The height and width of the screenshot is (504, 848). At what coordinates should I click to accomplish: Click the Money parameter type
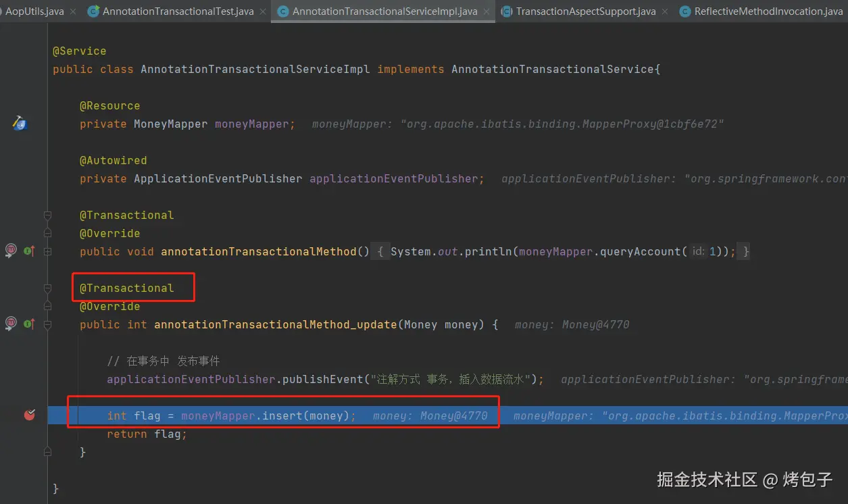[x=420, y=324]
